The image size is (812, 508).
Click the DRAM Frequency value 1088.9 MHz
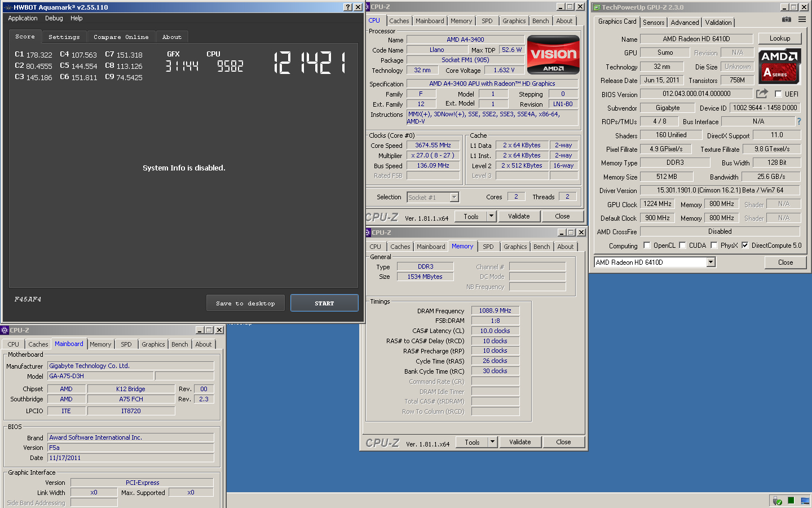tap(495, 310)
